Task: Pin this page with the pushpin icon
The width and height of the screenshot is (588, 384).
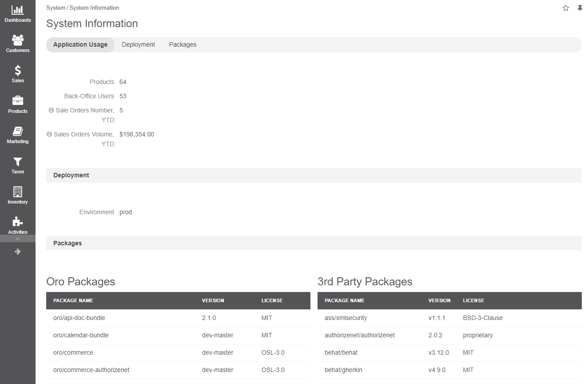Action: 580,8
